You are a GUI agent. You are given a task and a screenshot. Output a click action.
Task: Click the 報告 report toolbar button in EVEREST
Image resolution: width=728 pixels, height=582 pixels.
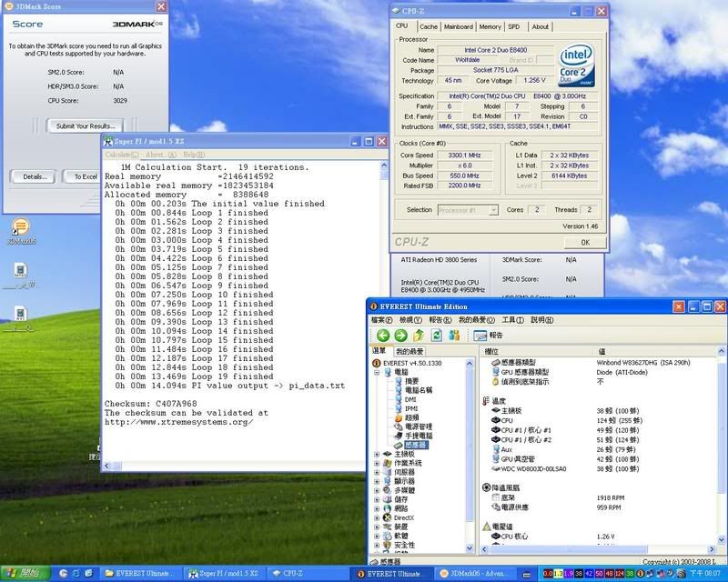488,336
